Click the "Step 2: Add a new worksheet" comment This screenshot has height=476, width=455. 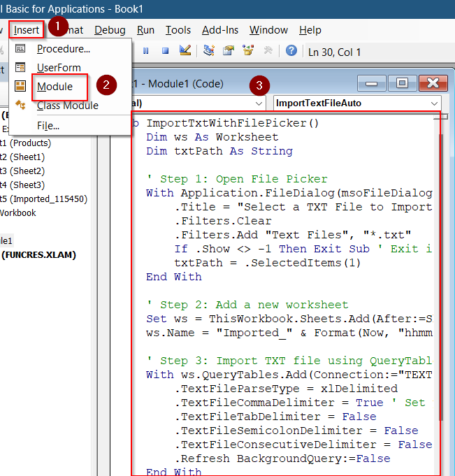click(247, 305)
